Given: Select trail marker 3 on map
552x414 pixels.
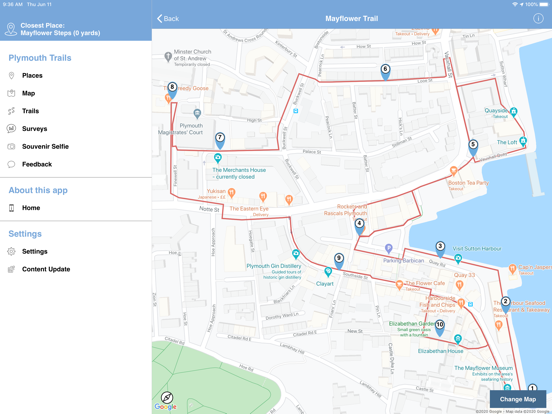Looking at the screenshot, I should pos(440,249).
